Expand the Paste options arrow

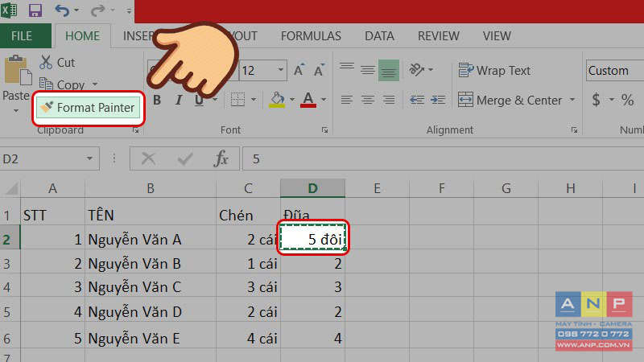[16, 110]
